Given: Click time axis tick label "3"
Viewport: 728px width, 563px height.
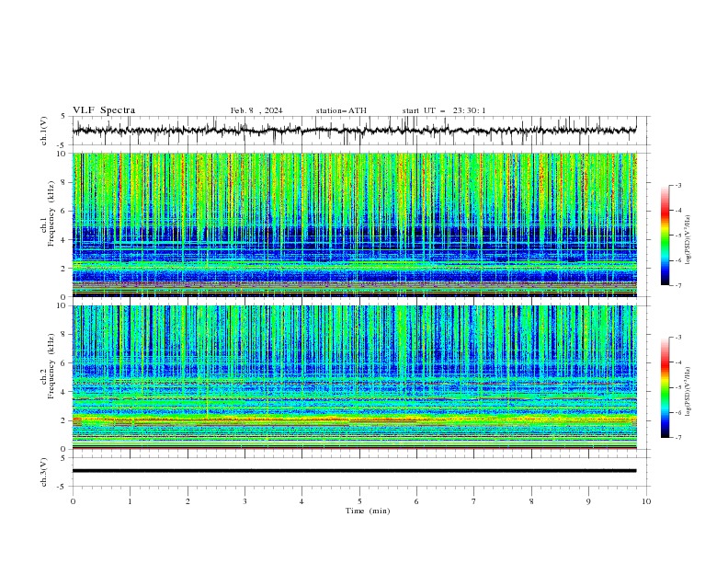Looking at the screenshot, I should [245, 501].
